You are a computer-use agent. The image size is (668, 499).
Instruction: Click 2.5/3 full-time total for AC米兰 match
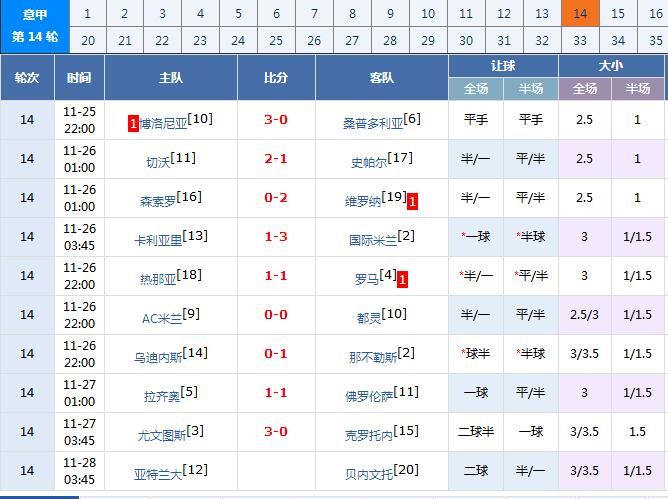pos(584,315)
